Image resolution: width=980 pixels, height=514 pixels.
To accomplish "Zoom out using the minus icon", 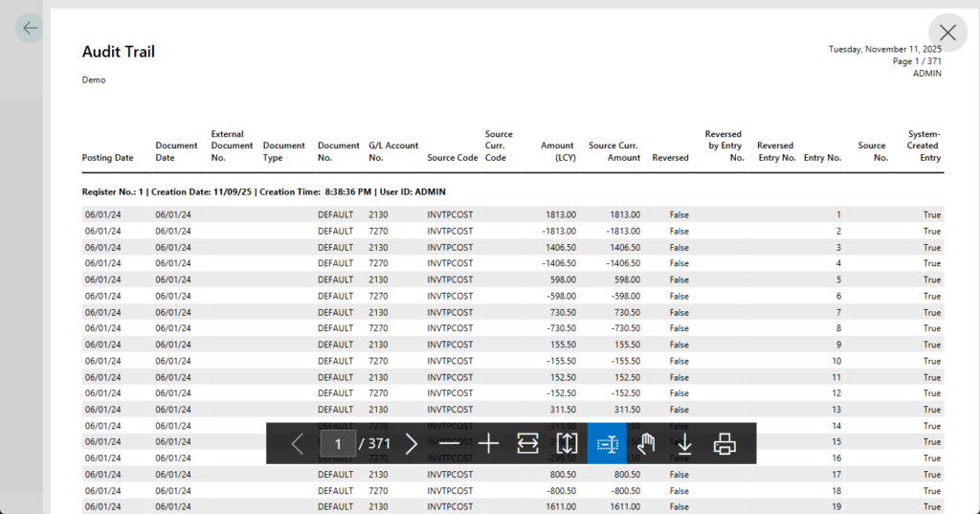I will 450,444.
